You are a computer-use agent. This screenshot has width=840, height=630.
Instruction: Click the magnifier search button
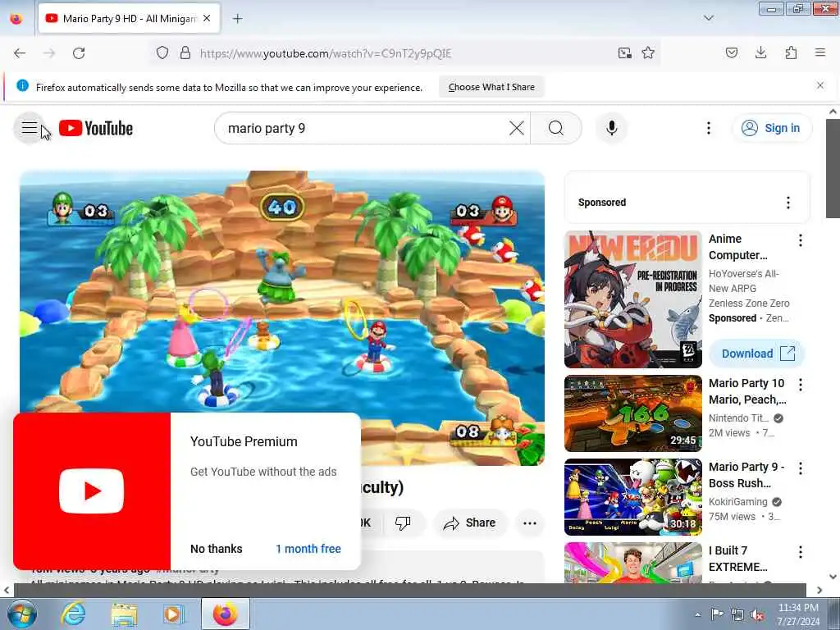tap(556, 128)
